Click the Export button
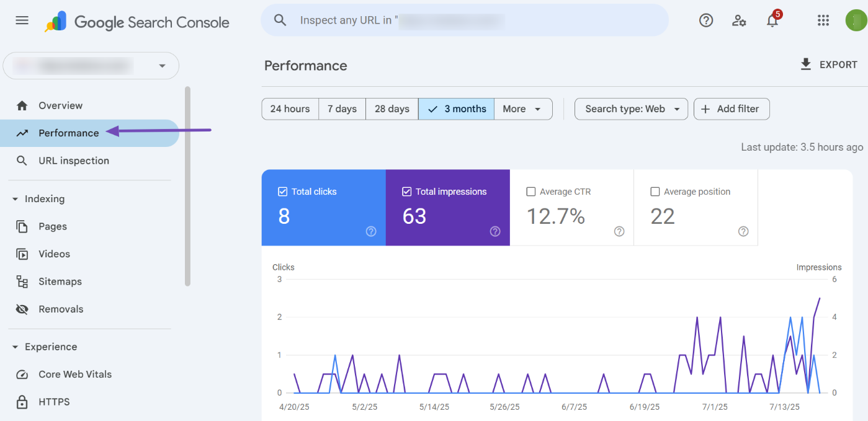The width and height of the screenshot is (868, 421). click(829, 64)
